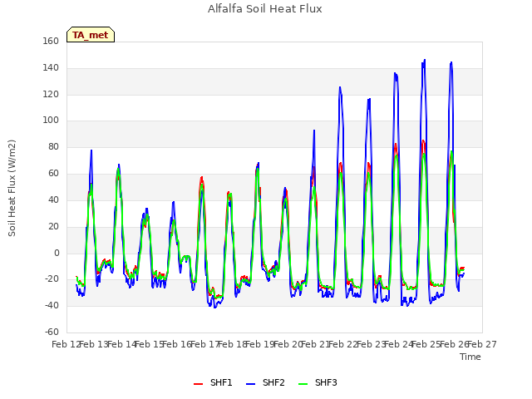This screenshot has width=532, height=399.
Task: Click the tallest blue SHF2 peak on Feb 25
Action: tap(425, 61)
